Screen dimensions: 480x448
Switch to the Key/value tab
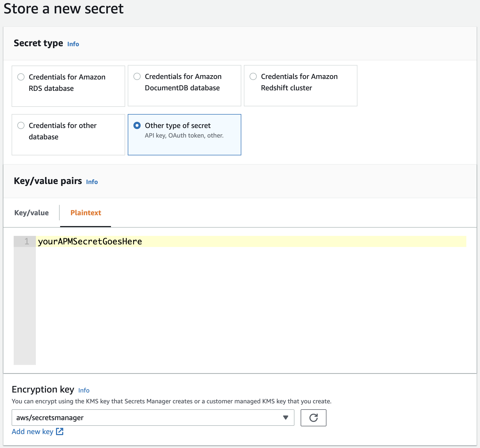pyautogui.click(x=31, y=213)
